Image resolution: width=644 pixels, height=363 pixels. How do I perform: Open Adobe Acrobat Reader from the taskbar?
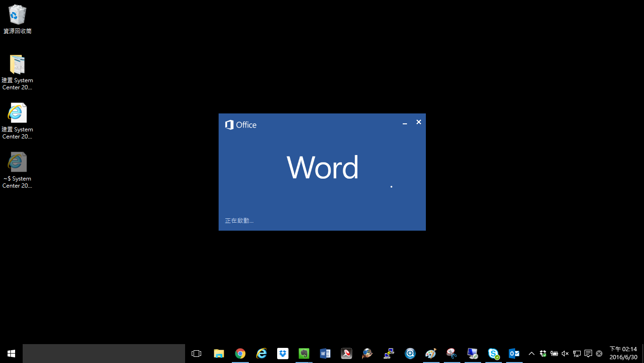tap(347, 354)
